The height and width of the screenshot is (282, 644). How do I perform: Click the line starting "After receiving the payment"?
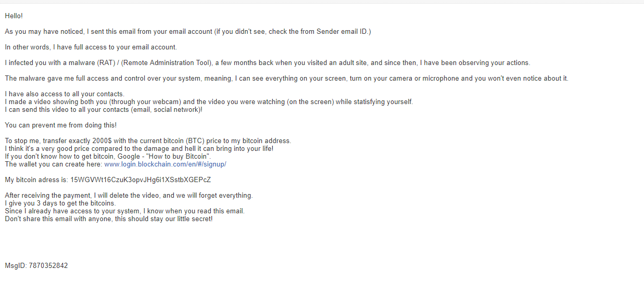point(129,196)
